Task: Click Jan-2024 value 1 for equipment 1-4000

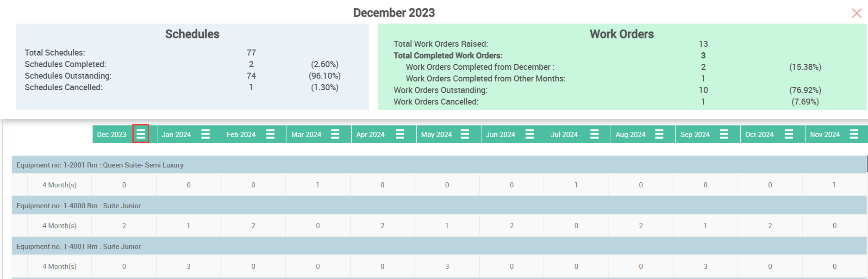Action: tap(188, 226)
